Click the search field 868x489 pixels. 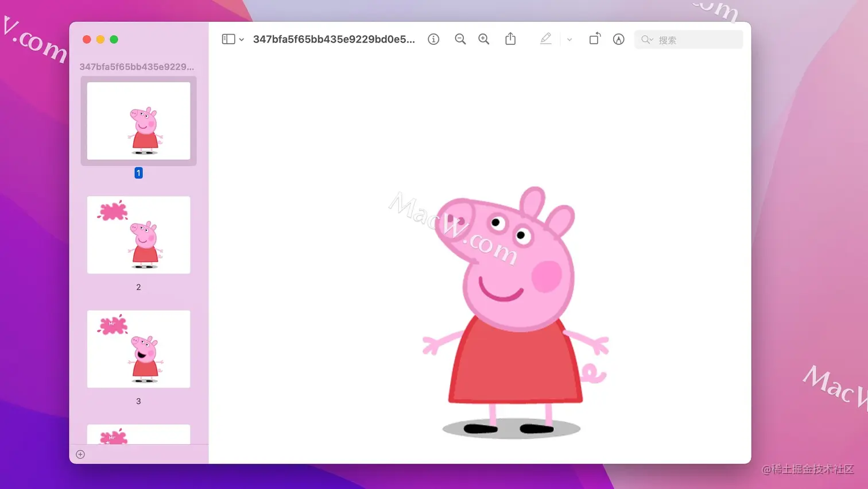(x=688, y=40)
